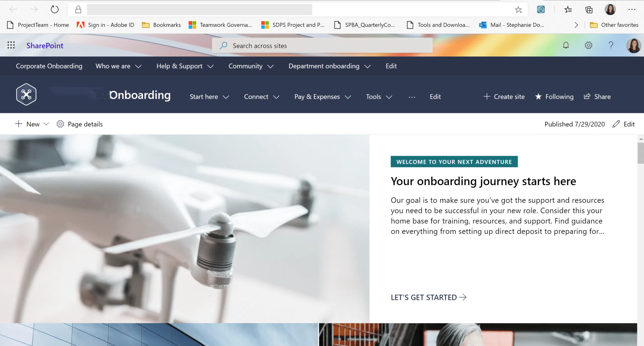The image size is (644, 346).
Task: Click the Onboarding site title
Action: pyautogui.click(x=140, y=95)
